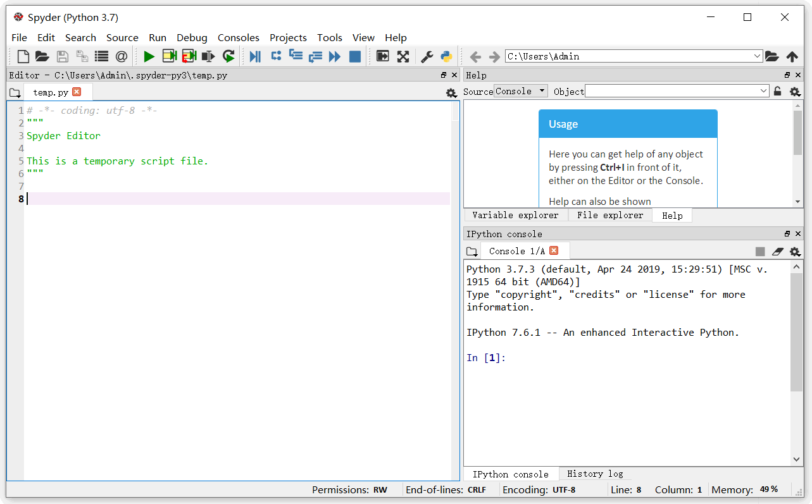Image resolution: width=812 pixels, height=504 pixels.
Task: Open the file list icon in toolbar
Action: [101, 56]
